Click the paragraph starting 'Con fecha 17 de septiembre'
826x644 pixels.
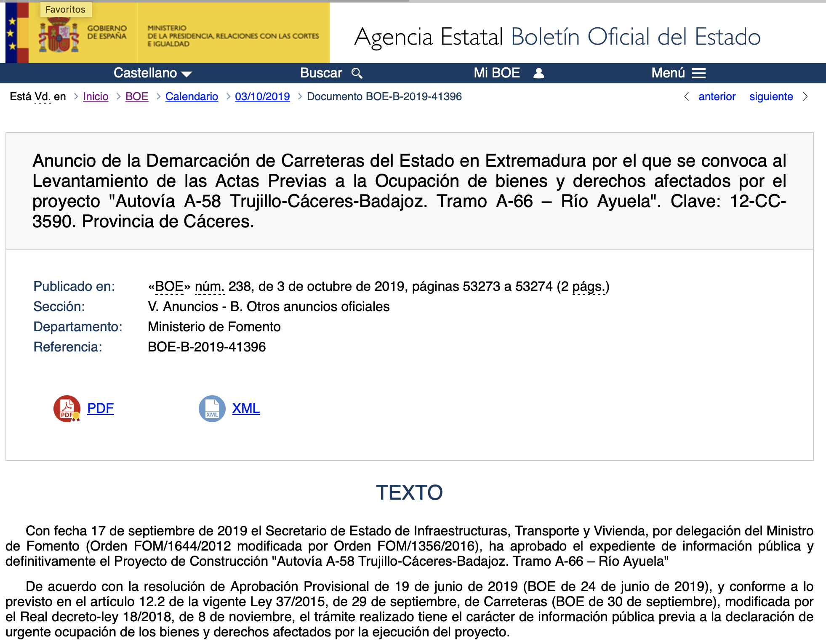click(x=409, y=546)
